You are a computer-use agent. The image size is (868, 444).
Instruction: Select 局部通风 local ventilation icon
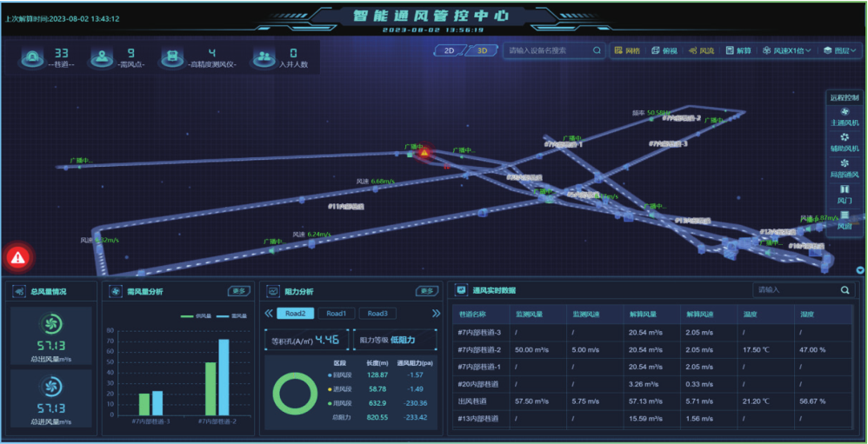coord(844,169)
